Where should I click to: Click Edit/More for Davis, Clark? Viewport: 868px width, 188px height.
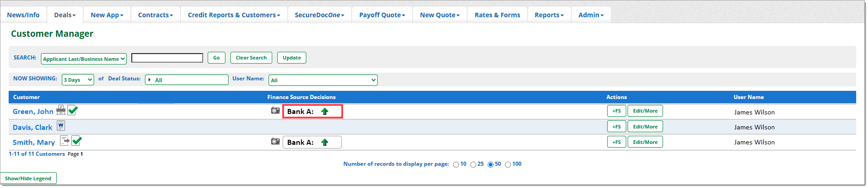click(x=645, y=127)
